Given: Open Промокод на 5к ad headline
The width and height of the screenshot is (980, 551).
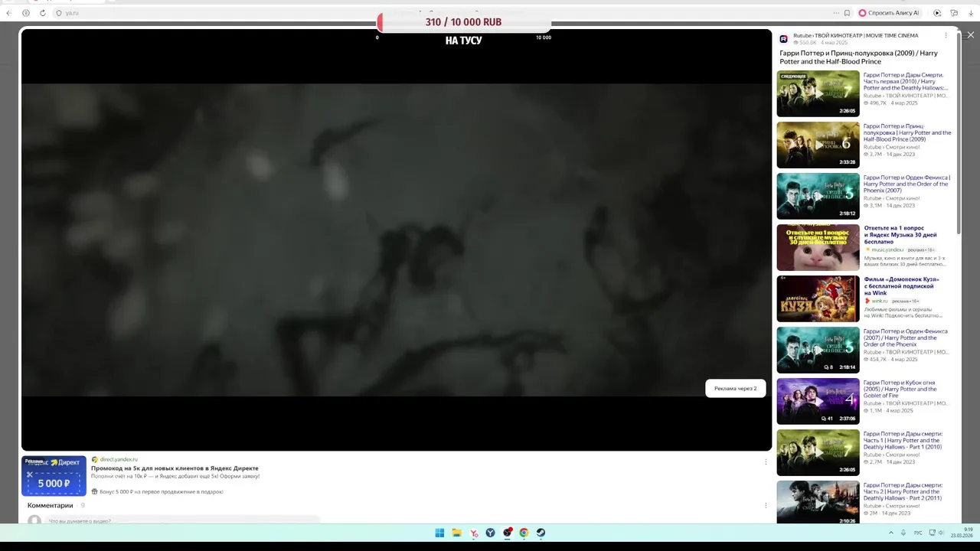Looking at the screenshot, I should pos(175,468).
